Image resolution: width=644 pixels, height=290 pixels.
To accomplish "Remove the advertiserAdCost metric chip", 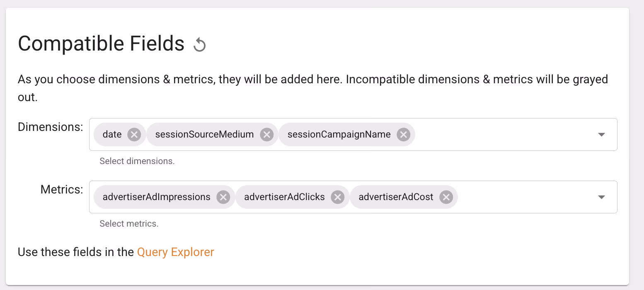I will point(446,197).
